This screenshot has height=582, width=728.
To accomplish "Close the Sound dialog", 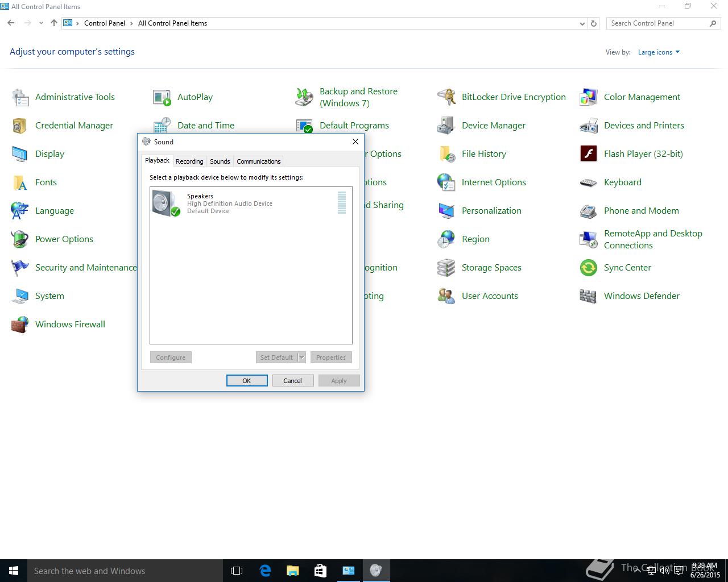I will pos(355,142).
